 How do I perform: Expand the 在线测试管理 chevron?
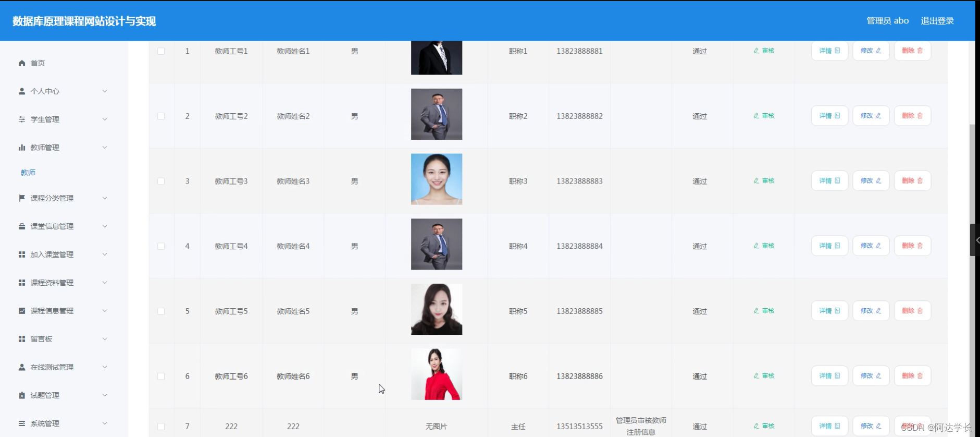[105, 367]
